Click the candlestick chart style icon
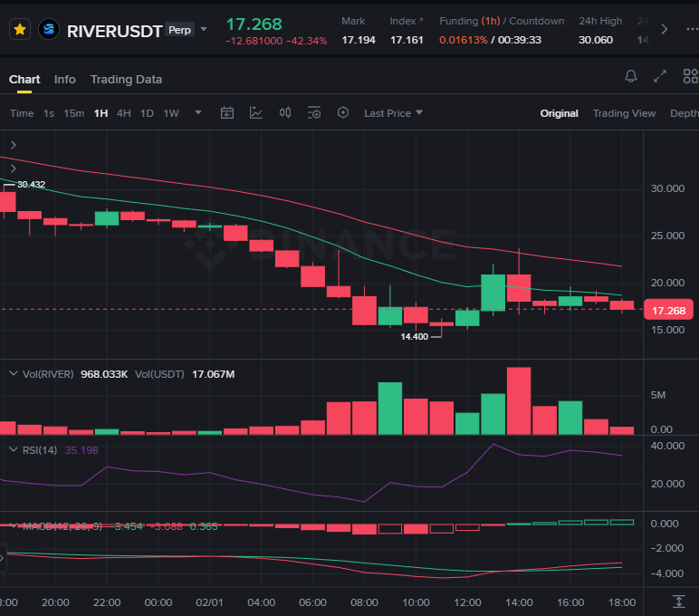 point(285,113)
